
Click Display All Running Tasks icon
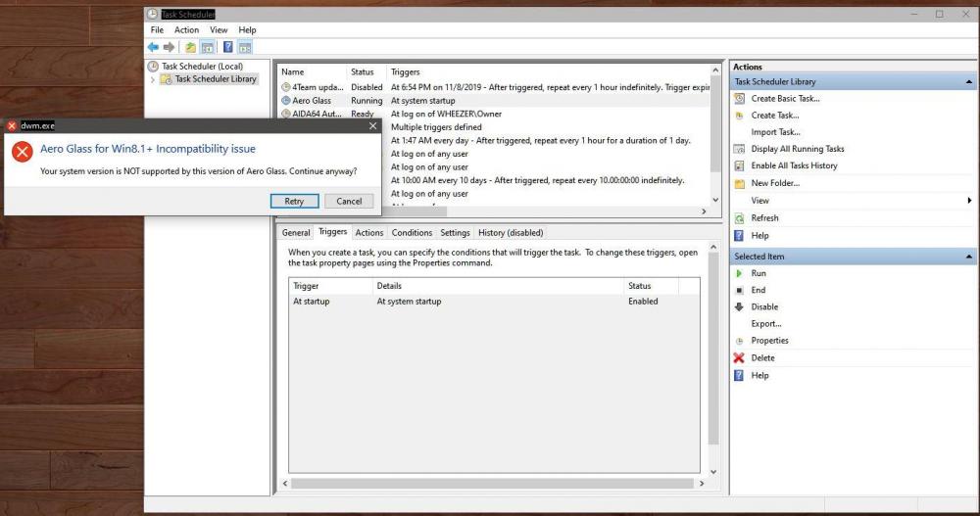click(740, 149)
